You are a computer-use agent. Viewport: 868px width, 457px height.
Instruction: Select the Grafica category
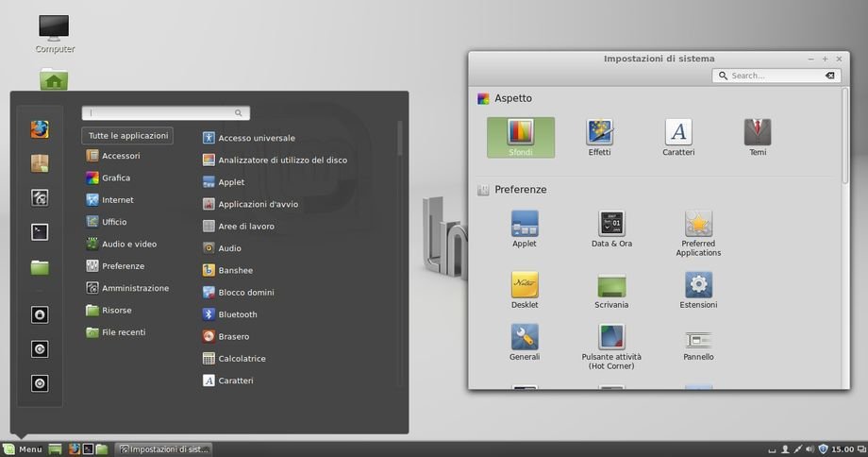[115, 178]
